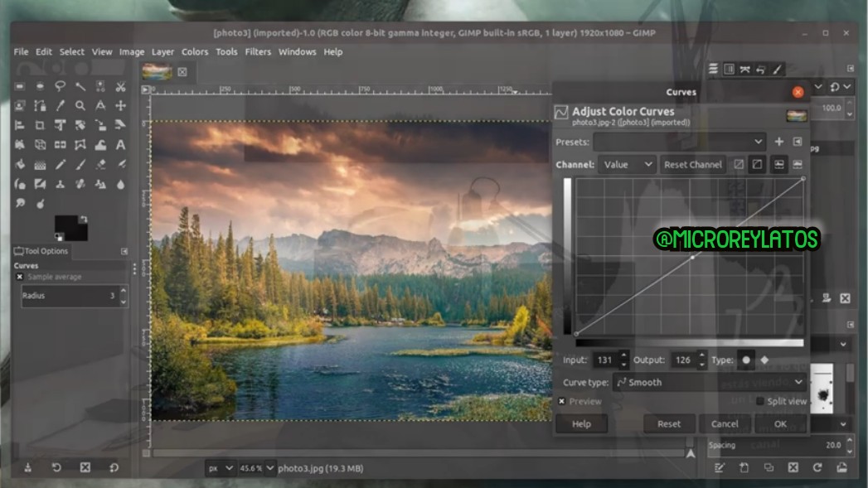Select the Rectangle Select tool
The width and height of the screenshot is (868, 488).
coord(19,86)
